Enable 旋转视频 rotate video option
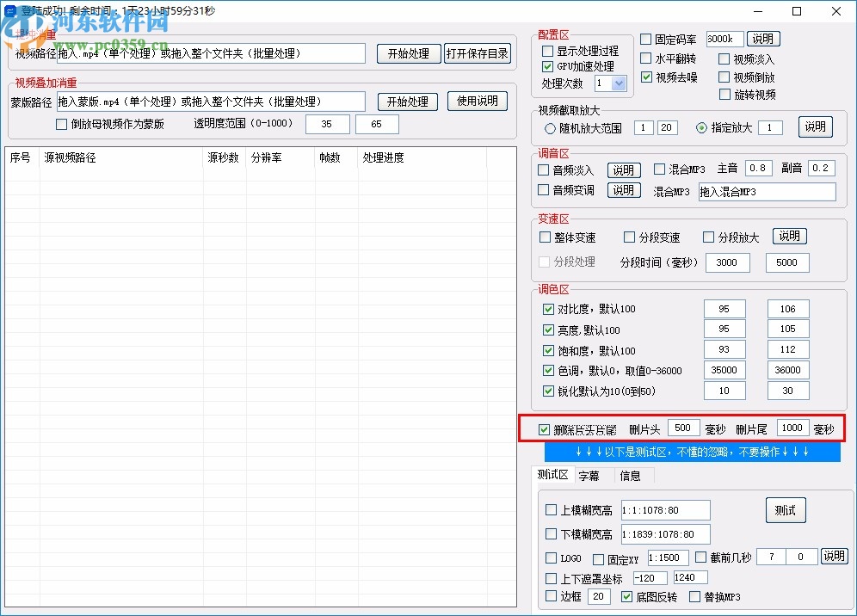 coord(724,95)
